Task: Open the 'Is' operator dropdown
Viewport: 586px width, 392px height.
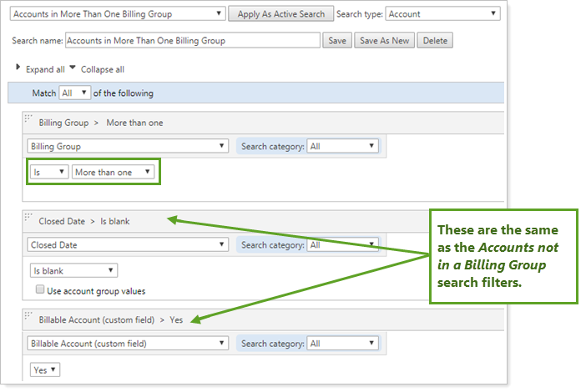Action: 48,172
